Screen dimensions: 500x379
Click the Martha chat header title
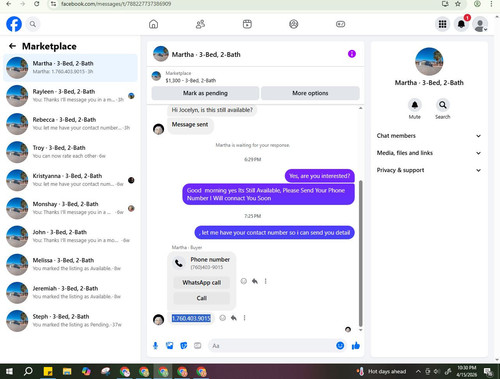(x=206, y=54)
